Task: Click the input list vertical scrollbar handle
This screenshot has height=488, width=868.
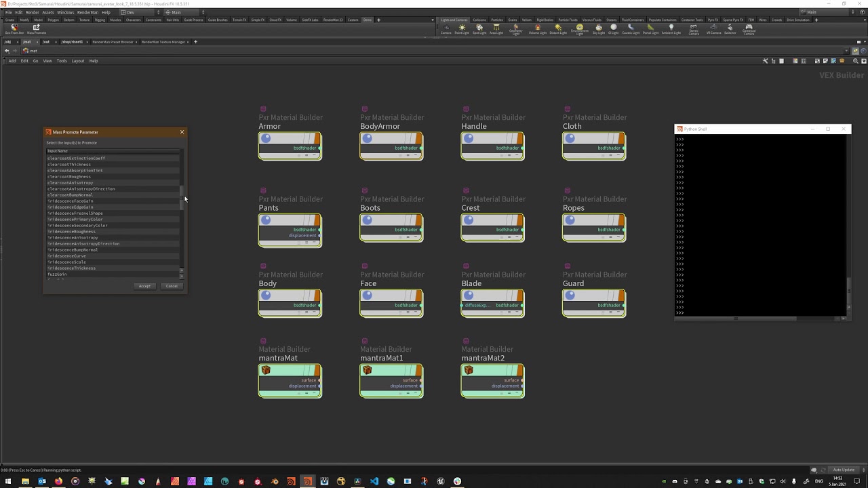Action: [x=181, y=198]
